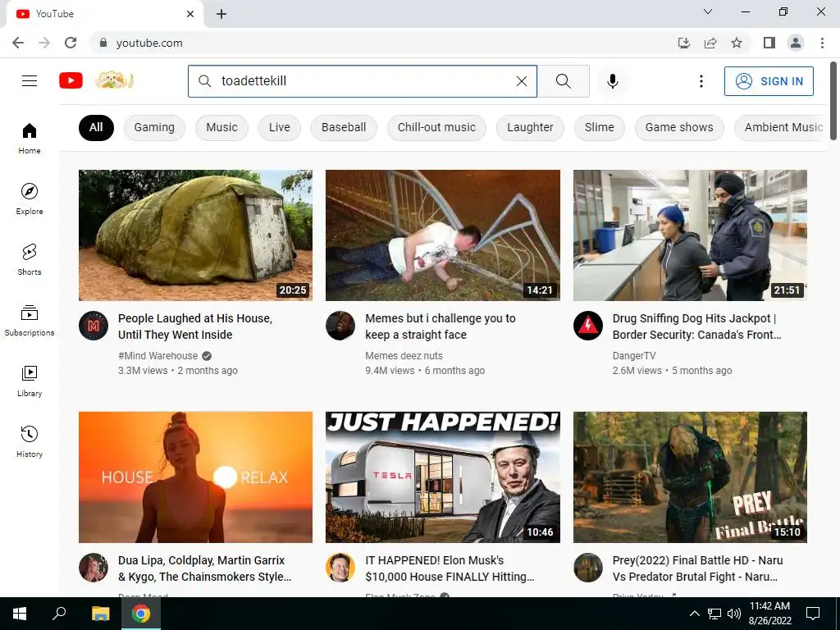Share this page from the address bar
Image resolution: width=840 pixels, height=630 pixels.
click(710, 43)
